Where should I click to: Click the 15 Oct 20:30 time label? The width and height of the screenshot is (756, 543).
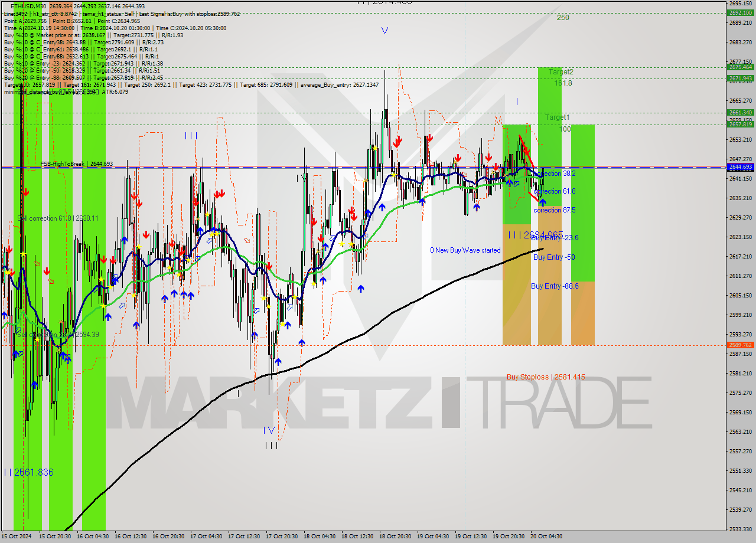click(x=56, y=537)
